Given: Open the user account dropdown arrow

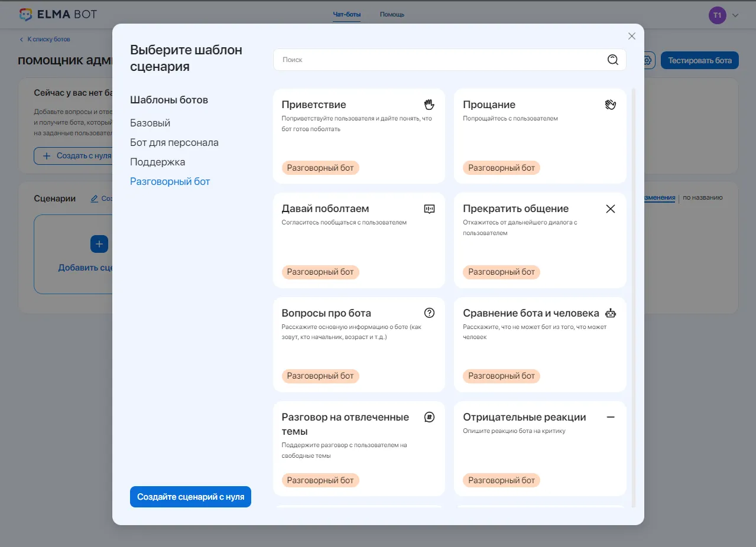Looking at the screenshot, I should click(x=735, y=15).
